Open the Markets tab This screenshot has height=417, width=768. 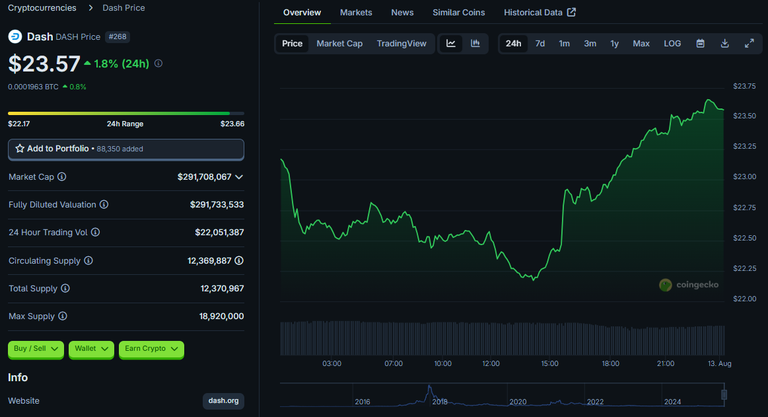click(356, 12)
